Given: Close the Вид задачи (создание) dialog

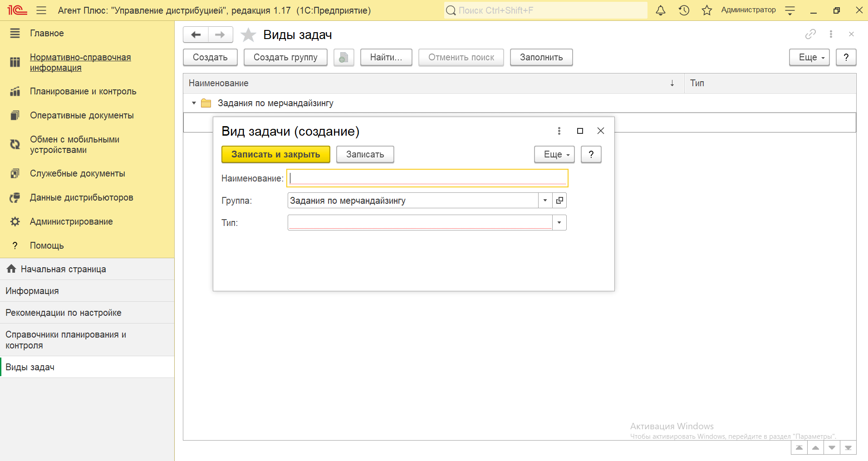Looking at the screenshot, I should coord(601,131).
